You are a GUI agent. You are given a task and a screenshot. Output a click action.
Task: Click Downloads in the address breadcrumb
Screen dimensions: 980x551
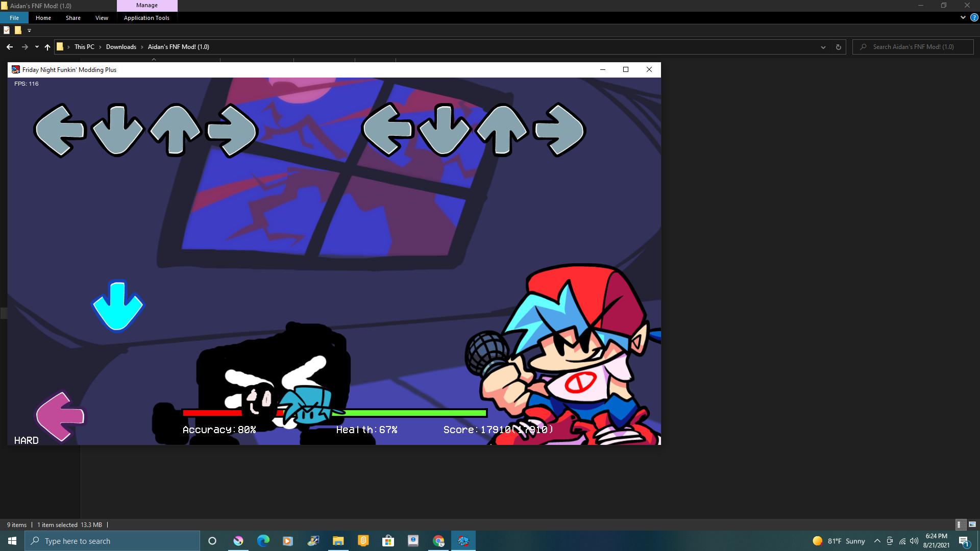click(121, 47)
